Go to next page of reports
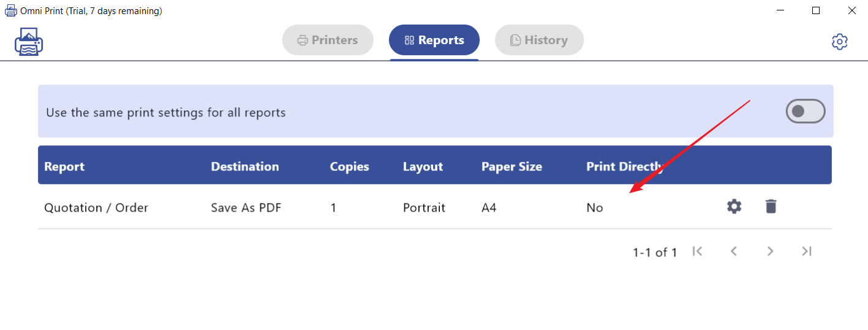Screen dimensions: 868x330 click(x=770, y=251)
